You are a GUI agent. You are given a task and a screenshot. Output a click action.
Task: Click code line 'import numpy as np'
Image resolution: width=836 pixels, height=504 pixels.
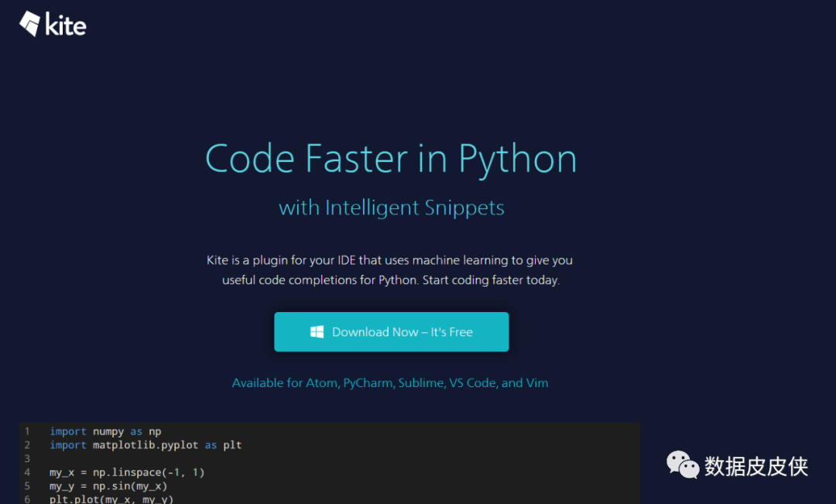105,431
